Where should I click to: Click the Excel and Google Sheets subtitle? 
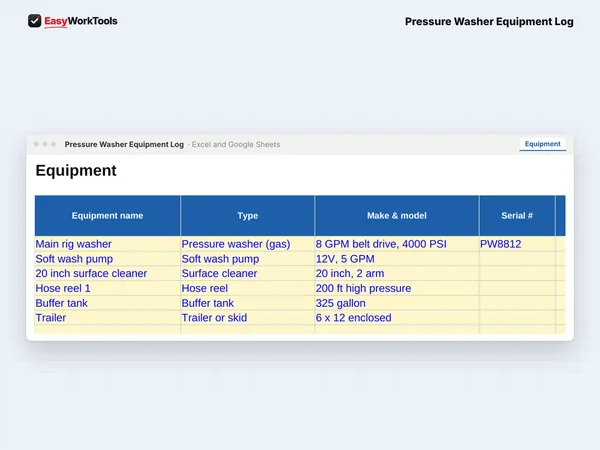236,144
